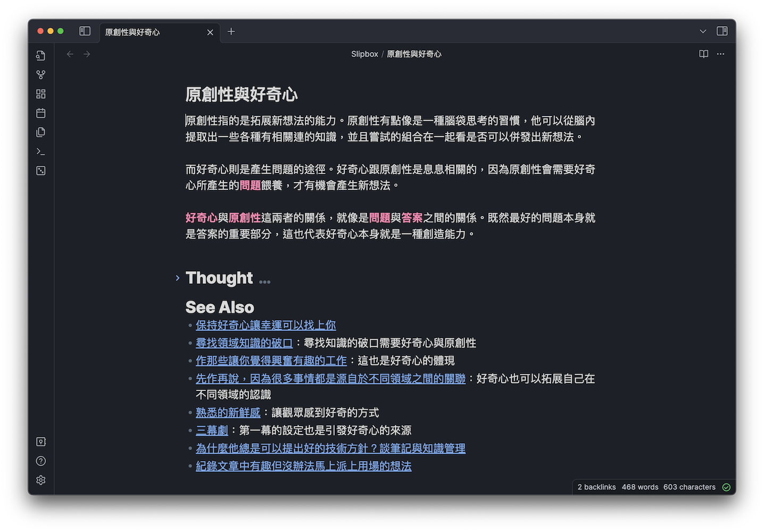Screen dimensions: 764x532
Task: Click the dice random note icon
Action: point(41,171)
